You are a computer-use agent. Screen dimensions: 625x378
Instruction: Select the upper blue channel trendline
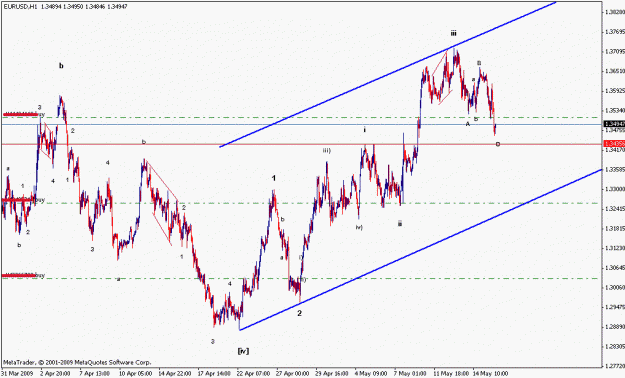coord(388,74)
